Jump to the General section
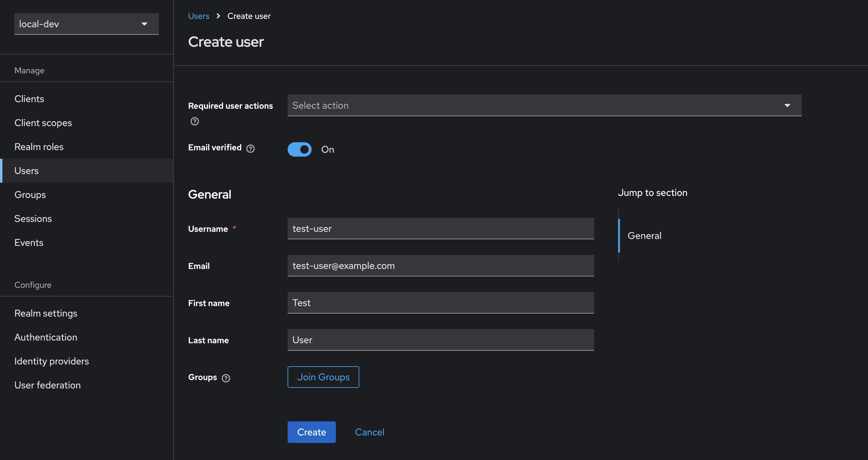 644,236
